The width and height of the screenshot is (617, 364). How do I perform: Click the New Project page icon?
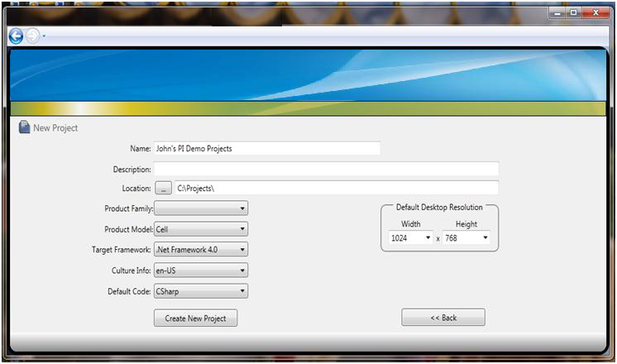pyautogui.click(x=24, y=128)
